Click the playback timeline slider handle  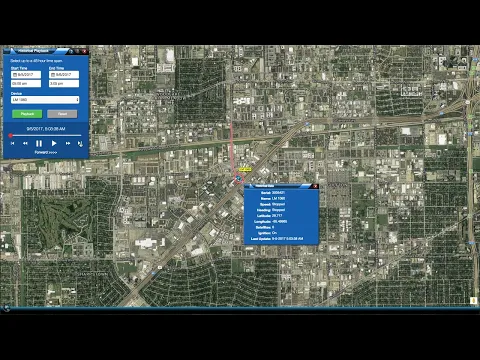[11, 135]
